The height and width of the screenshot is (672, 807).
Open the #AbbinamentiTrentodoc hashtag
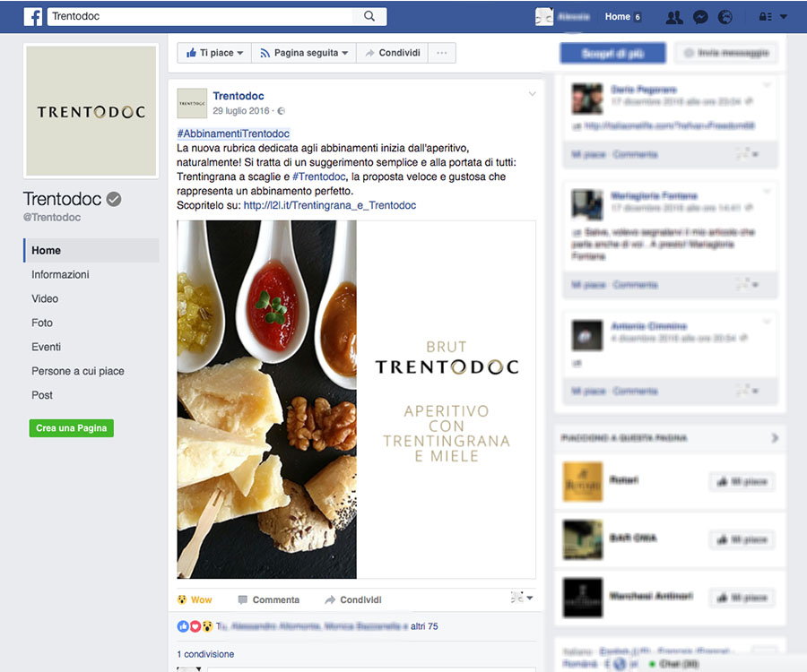click(x=233, y=134)
